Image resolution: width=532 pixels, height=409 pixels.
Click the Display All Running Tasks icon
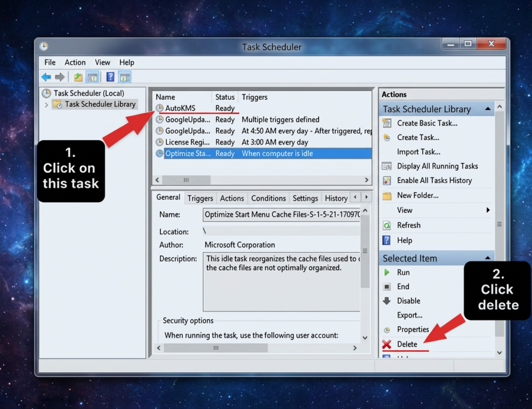(387, 166)
